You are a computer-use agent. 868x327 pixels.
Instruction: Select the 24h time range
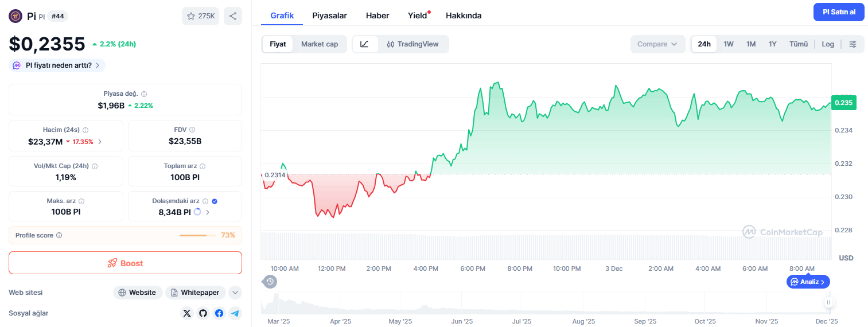point(704,44)
